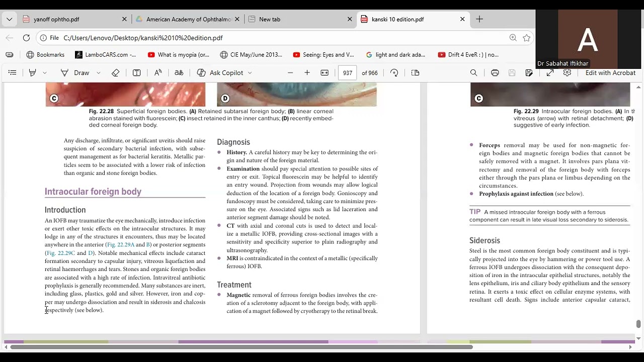Reload the current page
Screen dimensions: 644x362
click(x=26, y=38)
